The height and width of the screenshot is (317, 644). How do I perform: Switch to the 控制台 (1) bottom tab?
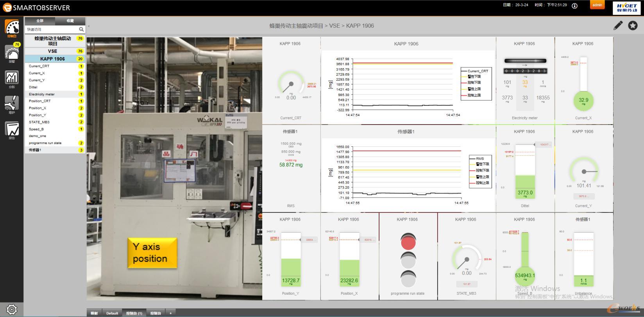(x=134, y=313)
